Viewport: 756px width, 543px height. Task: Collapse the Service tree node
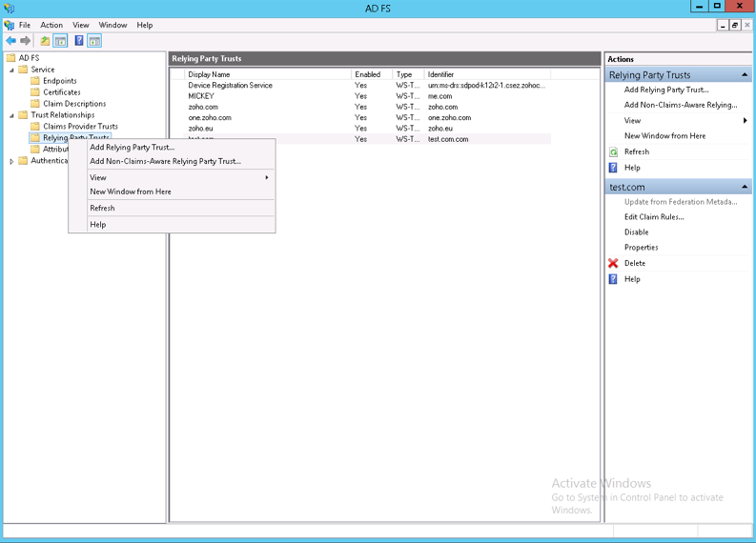tap(12, 70)
